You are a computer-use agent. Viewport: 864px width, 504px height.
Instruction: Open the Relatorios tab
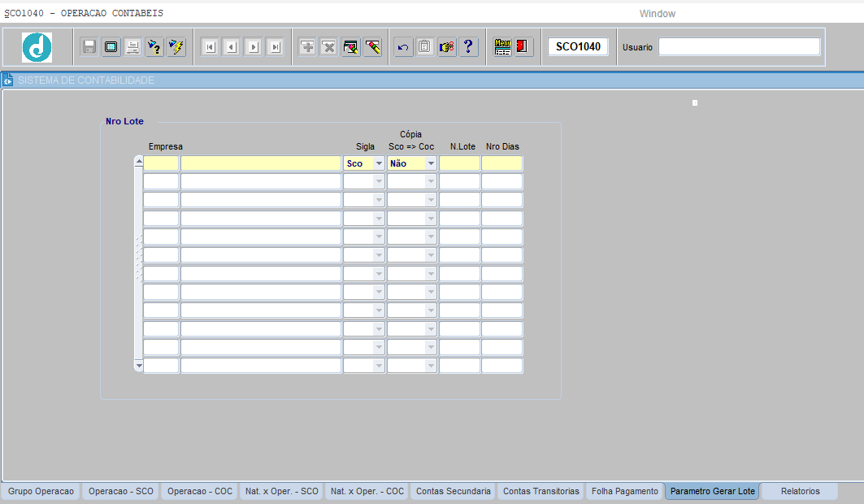800,491
